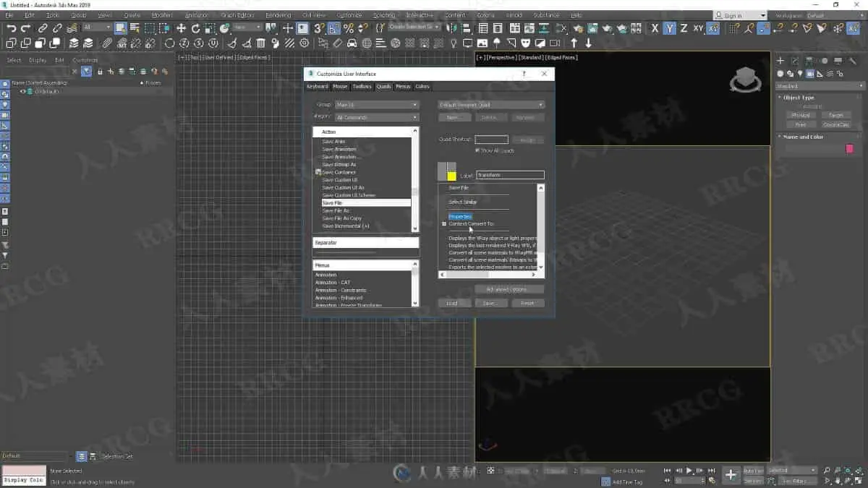The image size is (868, 488).
Task: Open the Group dropdown showing Main UI
Action: click(377, 105)
